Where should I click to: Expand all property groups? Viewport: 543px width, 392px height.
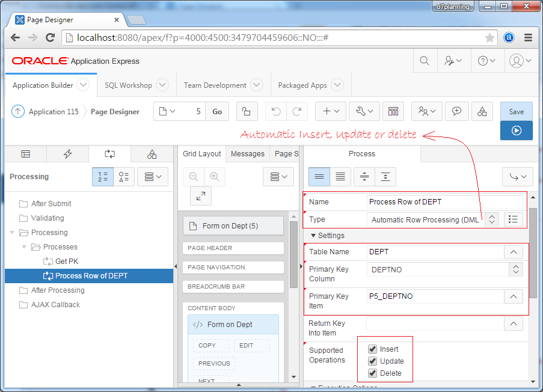385,177
